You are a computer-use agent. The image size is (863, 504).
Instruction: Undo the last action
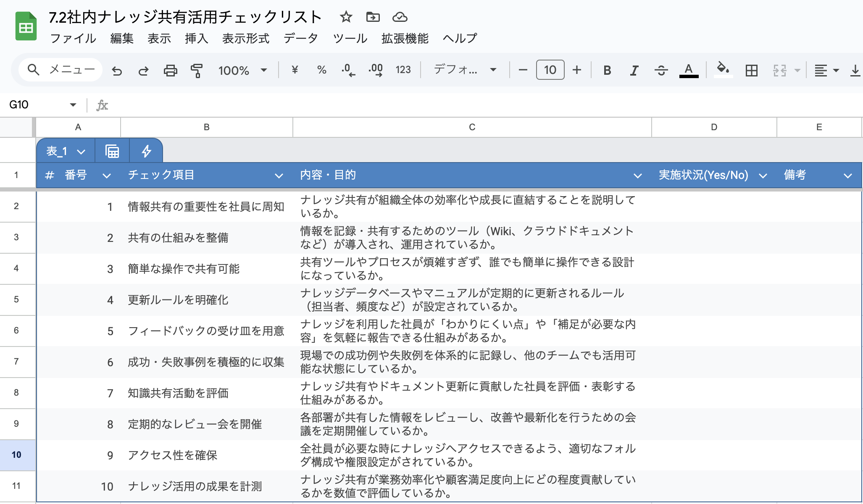(117, 70)
